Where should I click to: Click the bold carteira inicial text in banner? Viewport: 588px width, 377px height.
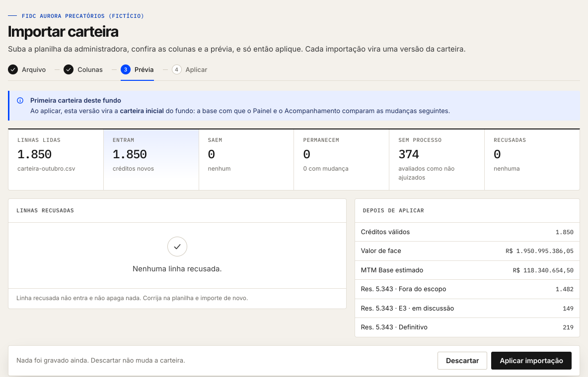142,111
